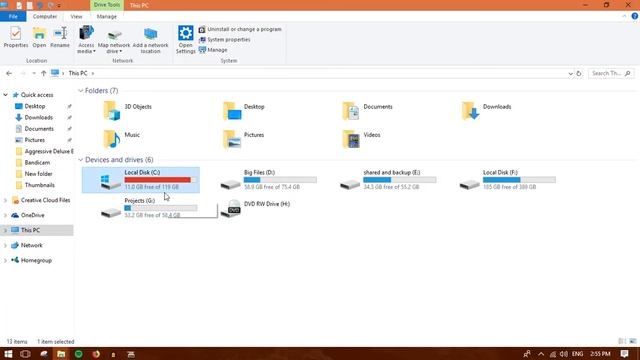Expand the Creative Cloud Files node
640x360 pixels.
click(5, 200)
